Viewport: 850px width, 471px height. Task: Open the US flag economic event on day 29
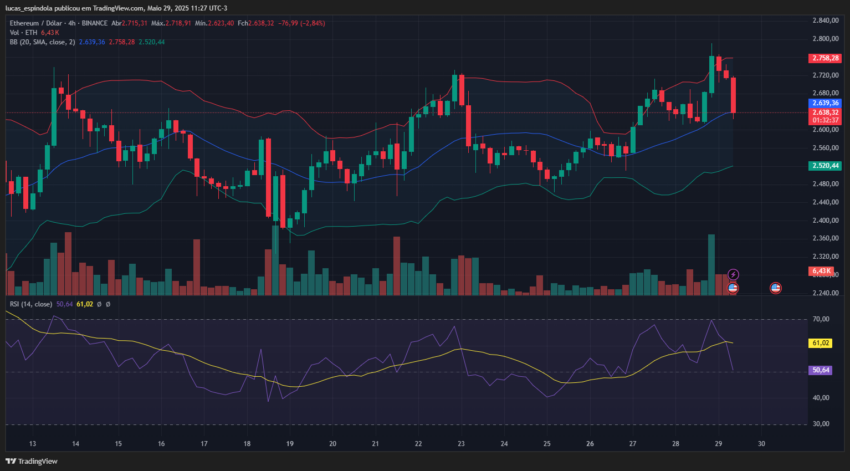click(733, 288)
